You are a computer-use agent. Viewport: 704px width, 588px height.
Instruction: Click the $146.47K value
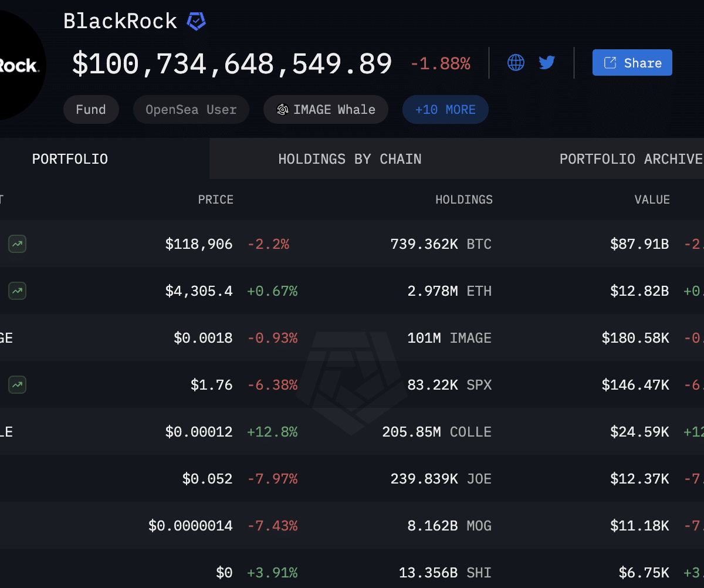click(x=635, y=385)
